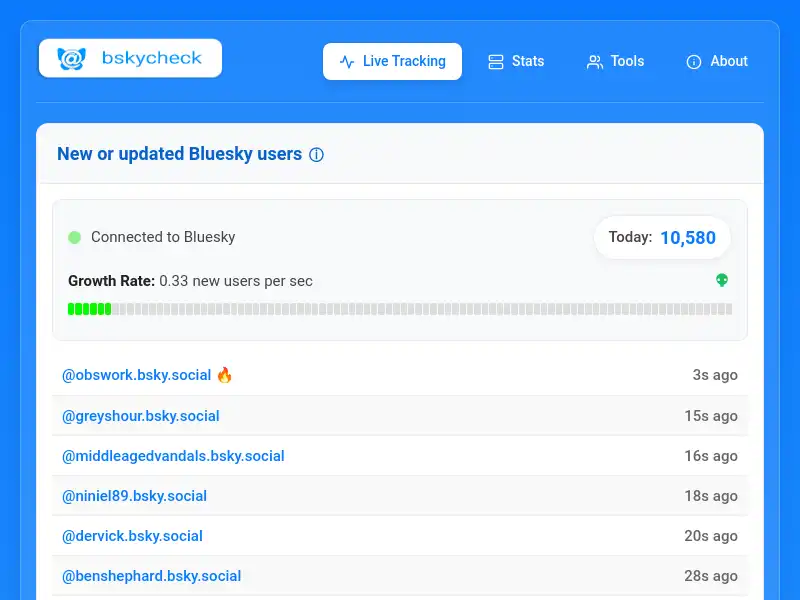Screen dimensions: 800x600
Task: Click the green alien icon above growth bar
Action: point(722,280)
